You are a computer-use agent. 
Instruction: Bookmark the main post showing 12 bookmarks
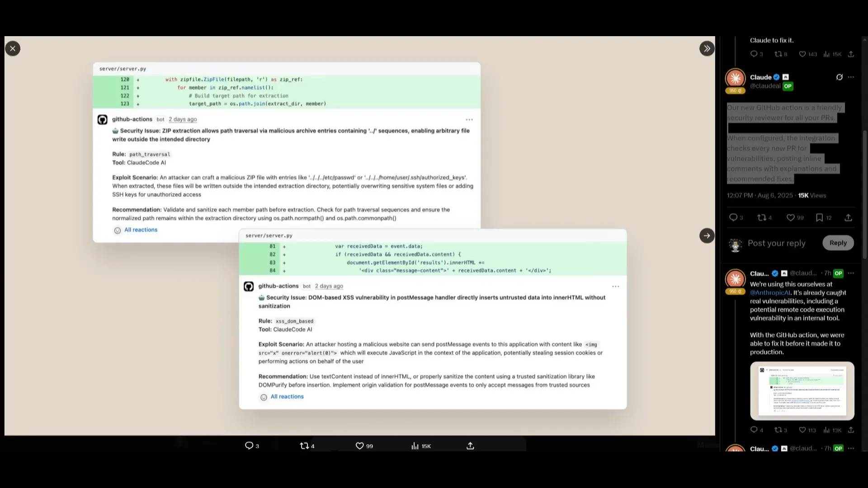click(819, 217)
